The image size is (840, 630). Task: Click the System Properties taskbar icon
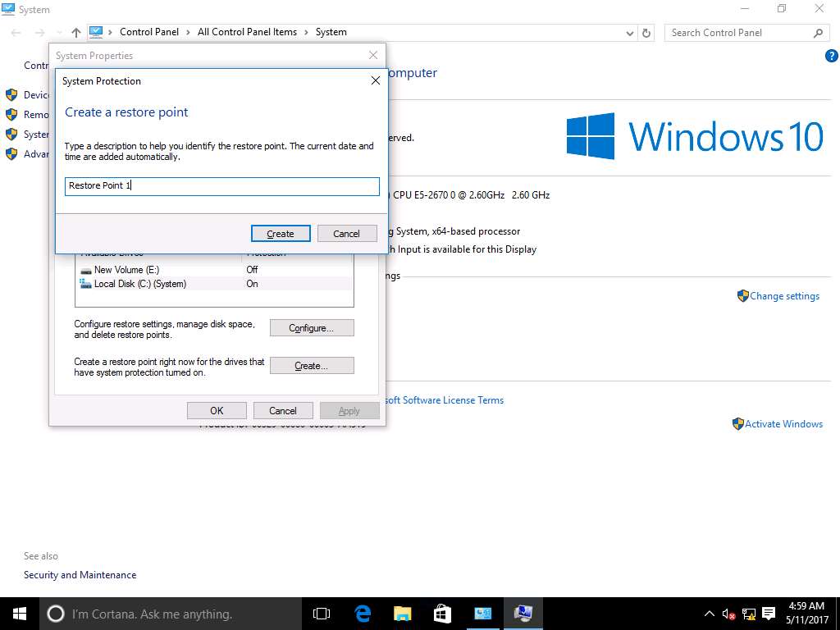coord(523,614)
